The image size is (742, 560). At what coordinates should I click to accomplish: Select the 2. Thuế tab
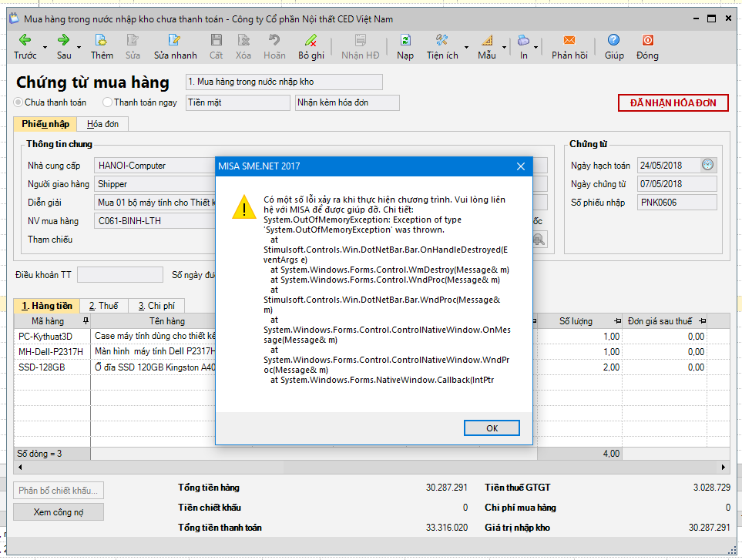tap(104, 306)
